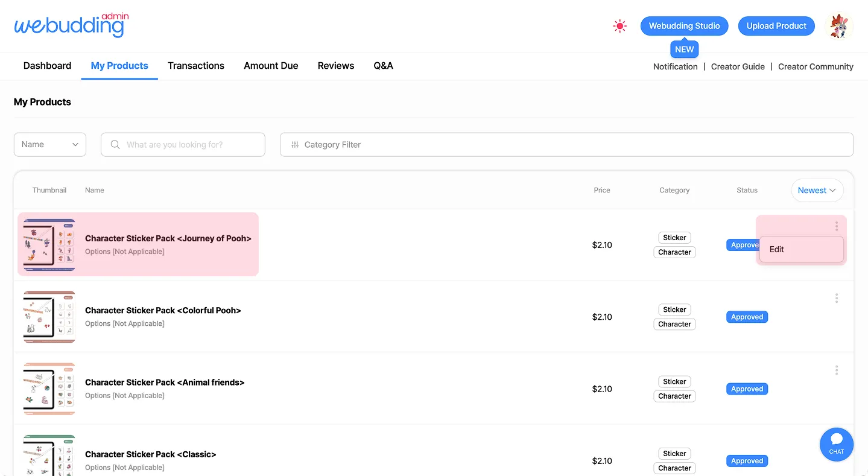The image size is (868, 476).
Task: Open 'Character Sticker Pack <Journey of Pooh>' title
Action: [x=168, y=238]
